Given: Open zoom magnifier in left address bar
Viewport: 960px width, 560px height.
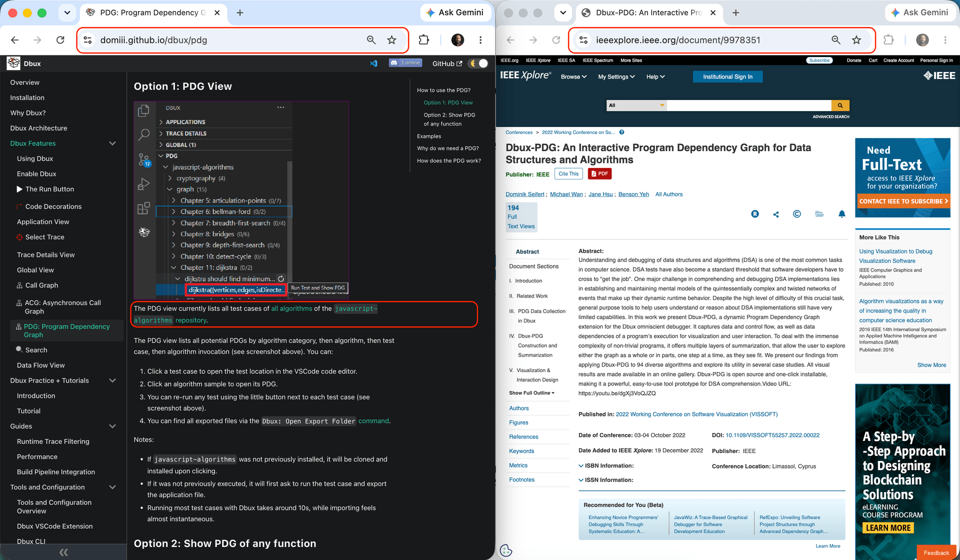Looking at the screenshot, I should pyautogui.click(x=371, y=40).
